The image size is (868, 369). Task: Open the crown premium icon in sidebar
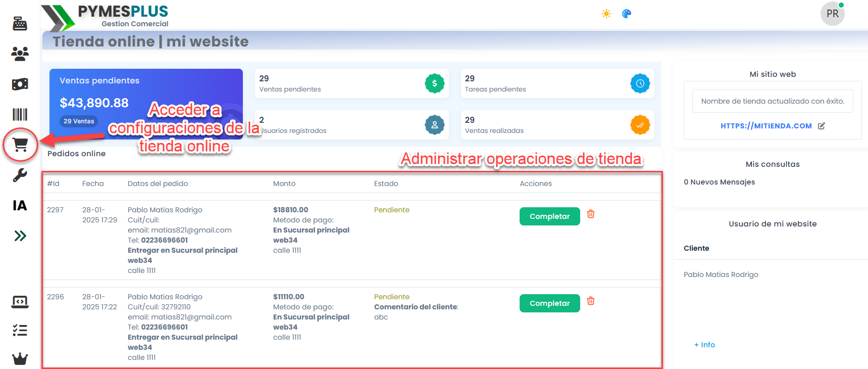pyautogui.click(x=20, y=359)
